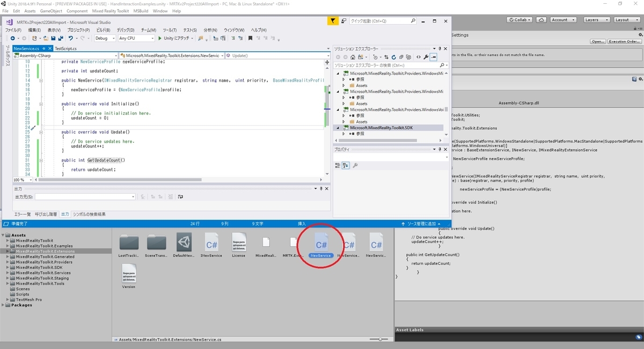Click Solution Explorer refresh icon
The height and width of the screenshot is (349, 644).
click(394, 57)
